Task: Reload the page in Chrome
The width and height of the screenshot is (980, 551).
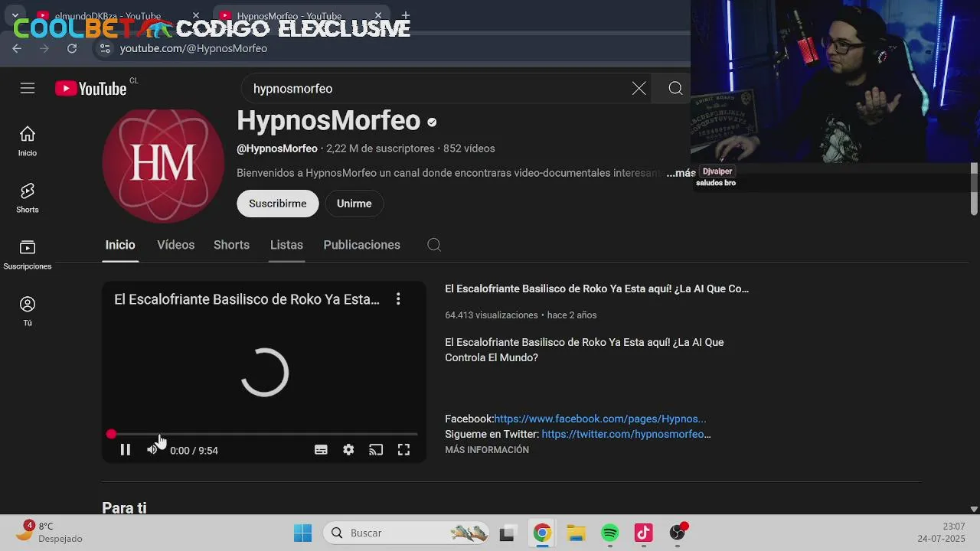Action: pyautogui.click(x=72, y=48)
